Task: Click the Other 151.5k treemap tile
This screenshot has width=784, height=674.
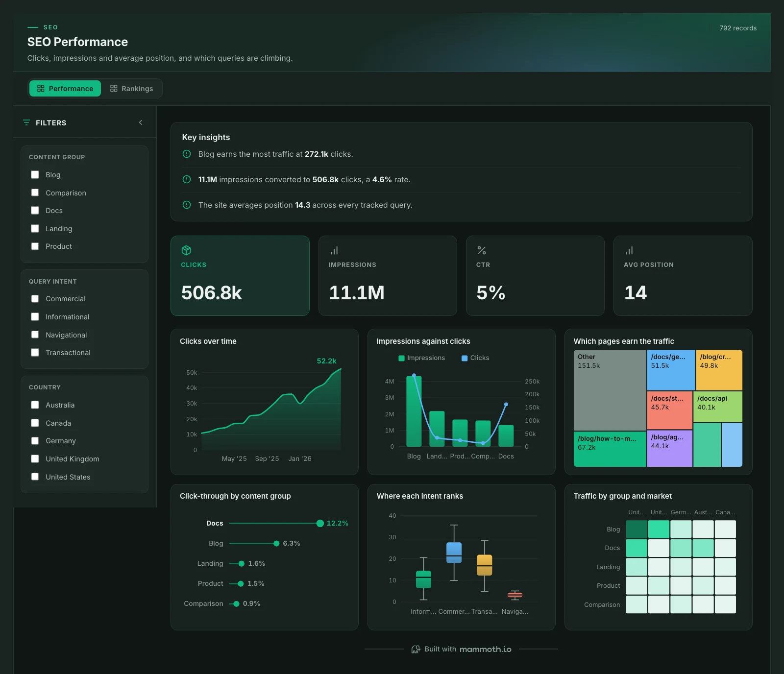Action: pyautogui.click(x=610, y=390)
